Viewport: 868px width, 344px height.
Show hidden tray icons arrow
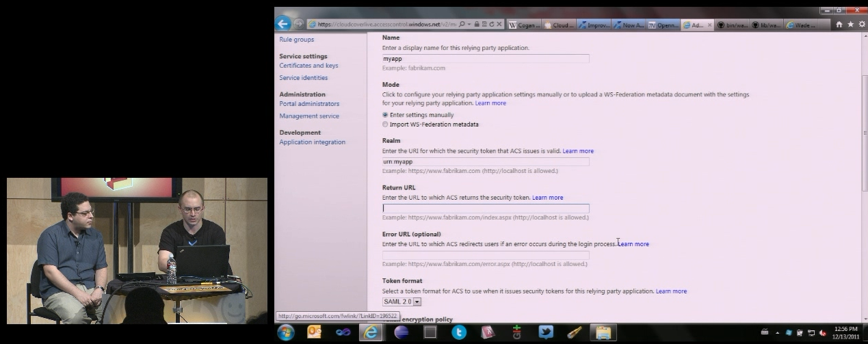[x=777, y=333]
